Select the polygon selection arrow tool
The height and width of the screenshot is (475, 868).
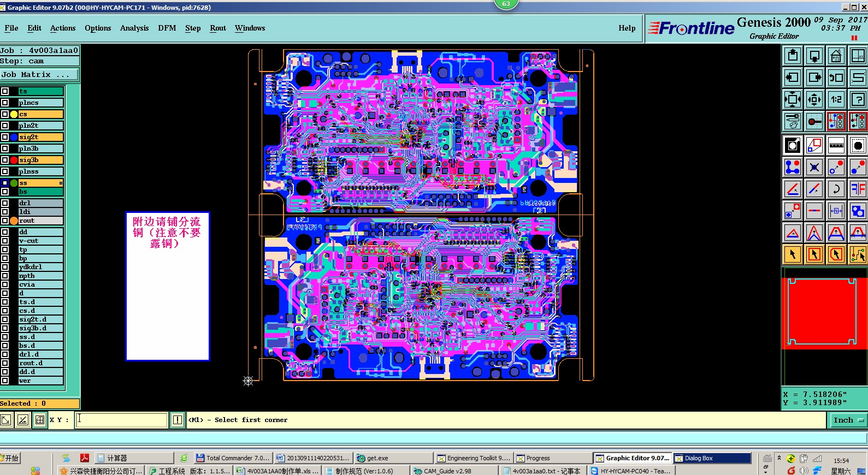pyautogui.click(x=836, y=254)
